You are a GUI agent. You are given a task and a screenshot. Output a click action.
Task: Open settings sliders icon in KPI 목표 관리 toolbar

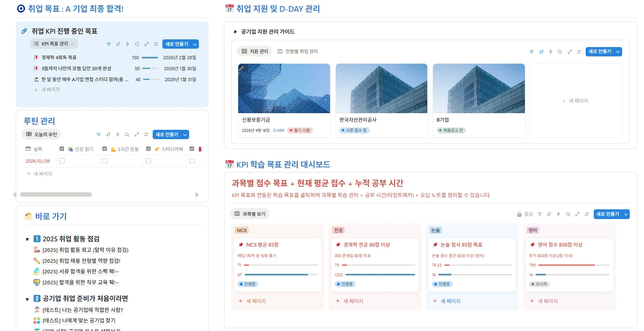[156, 44]
